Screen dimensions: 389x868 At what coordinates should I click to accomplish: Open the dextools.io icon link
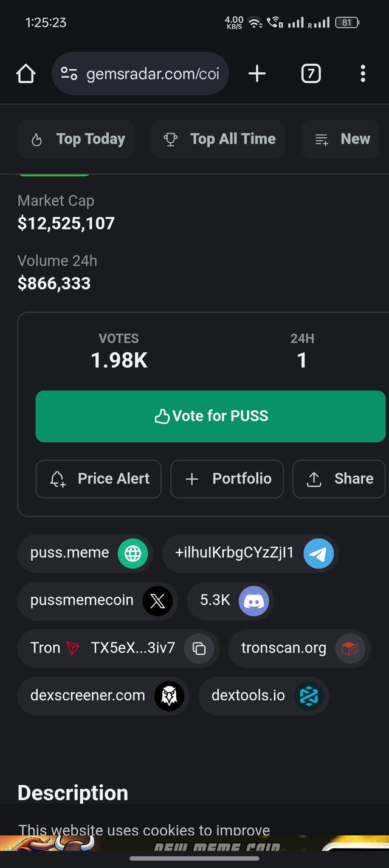pyautogui.click(x=309, y=695)
